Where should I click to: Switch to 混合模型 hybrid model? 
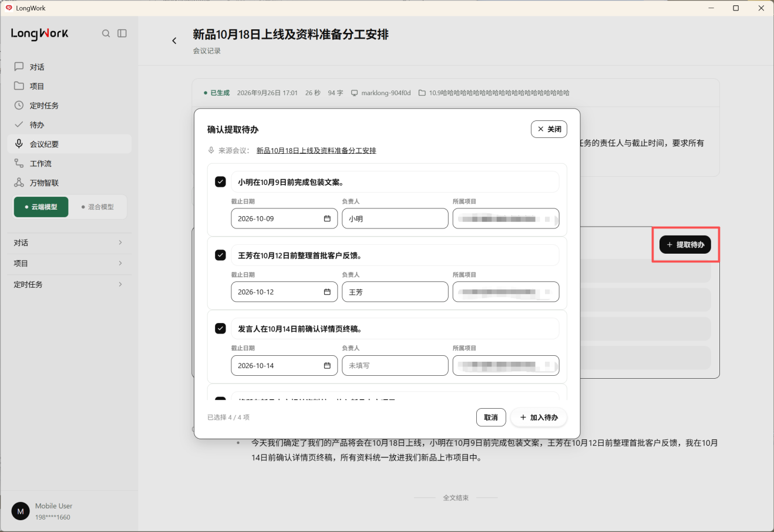[97, 207]
